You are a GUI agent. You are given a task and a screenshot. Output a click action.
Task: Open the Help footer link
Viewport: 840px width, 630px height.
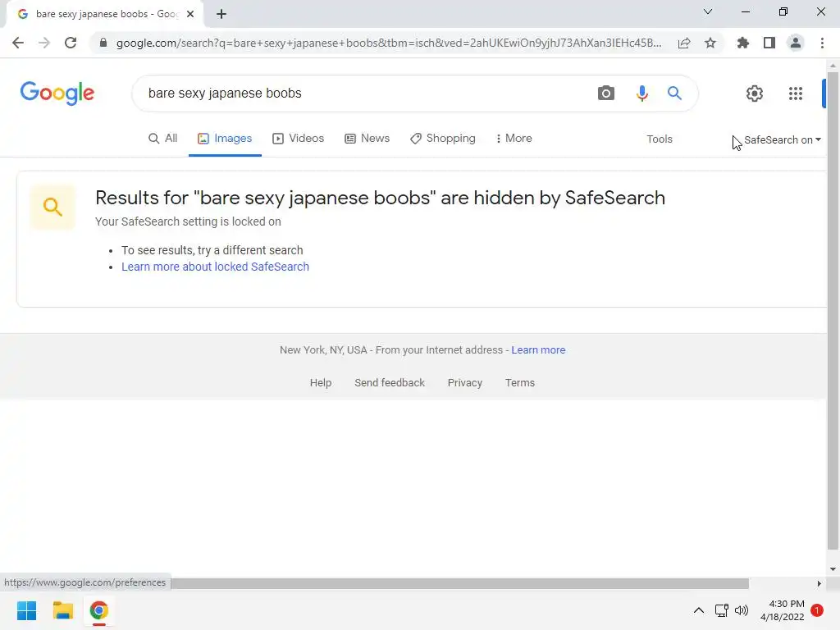321,383
